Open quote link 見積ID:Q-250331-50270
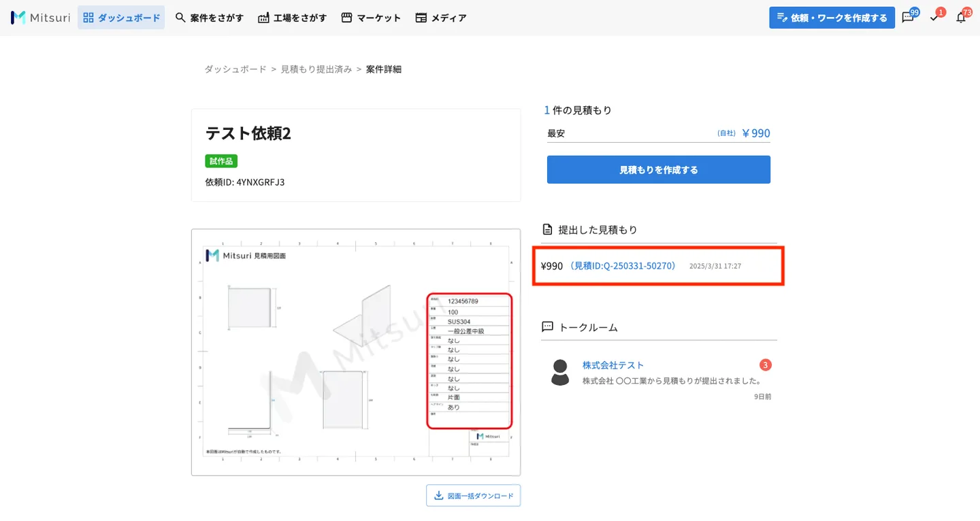The width and height of the screenshot is (980, 521). tap(623, 266)
